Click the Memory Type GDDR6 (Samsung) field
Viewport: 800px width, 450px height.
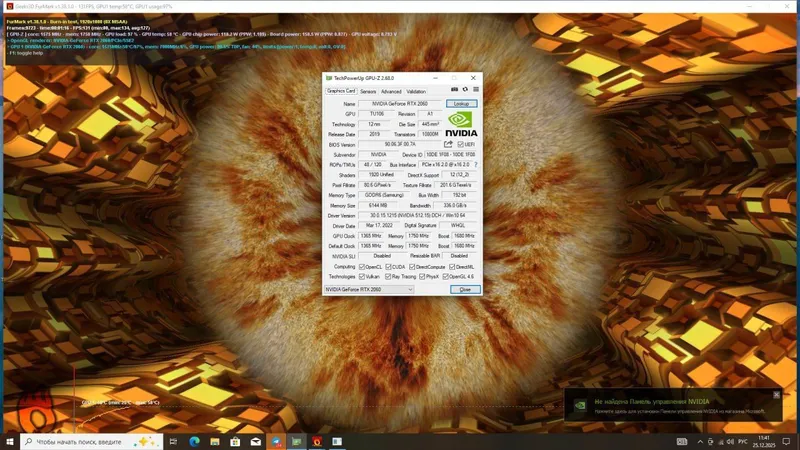click(384, 195)
